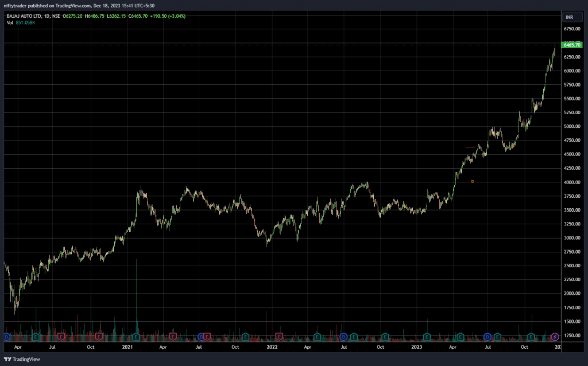Open the green earnings marker near Apr 2023

coord(460,337)
